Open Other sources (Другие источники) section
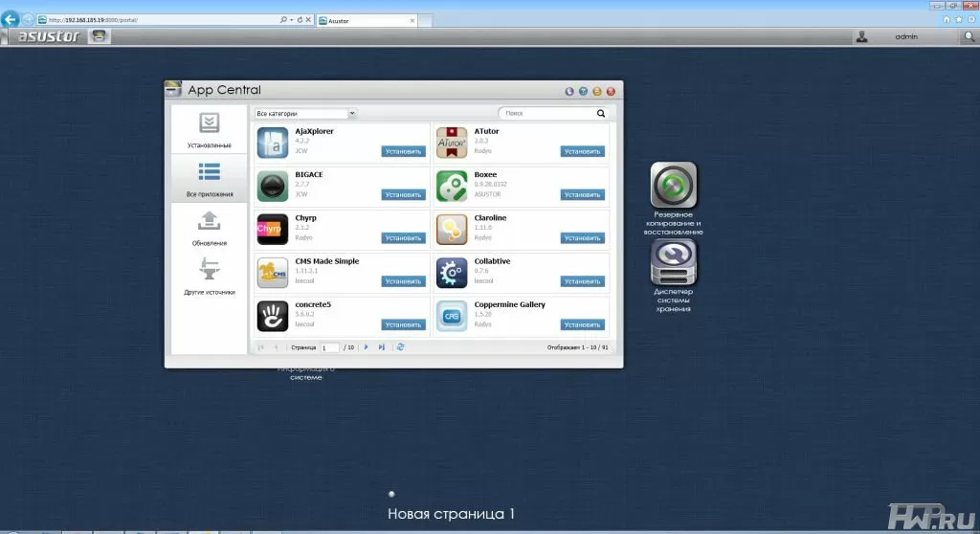The width and height of the screenshot is (980, 534). [209, 277]
